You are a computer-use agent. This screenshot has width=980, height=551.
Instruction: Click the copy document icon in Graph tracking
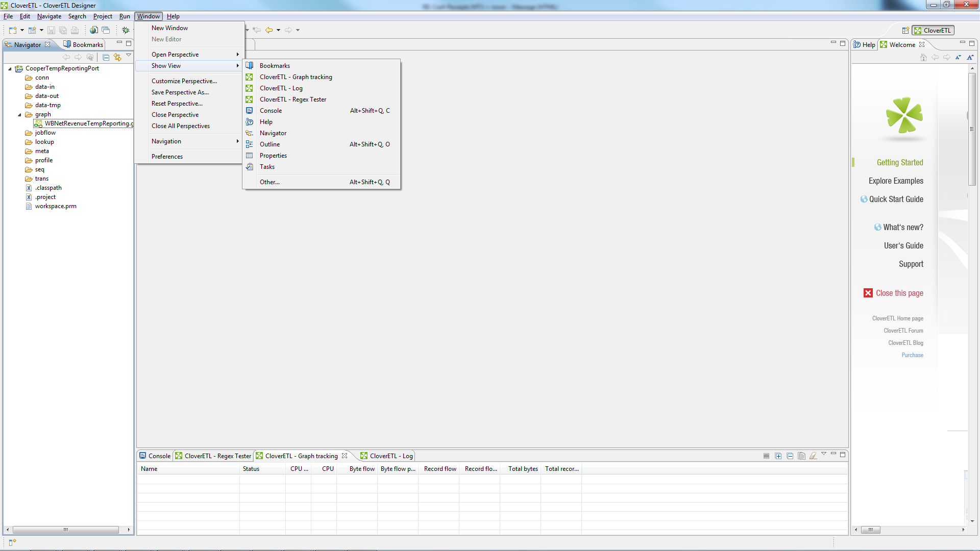[x=801, y=456]
